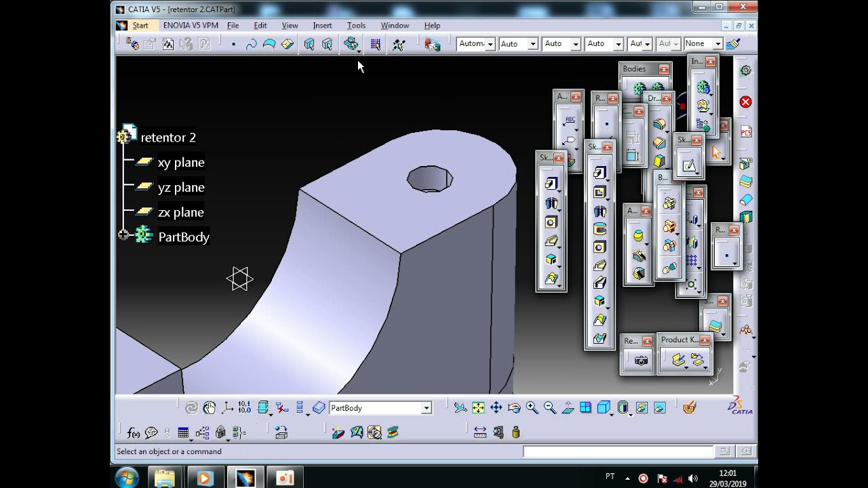Viewport: 868px width, 488px height.
Task: Click the Fly Mode airplane icon
Action: pyautogui.click(x=460, y=407)
